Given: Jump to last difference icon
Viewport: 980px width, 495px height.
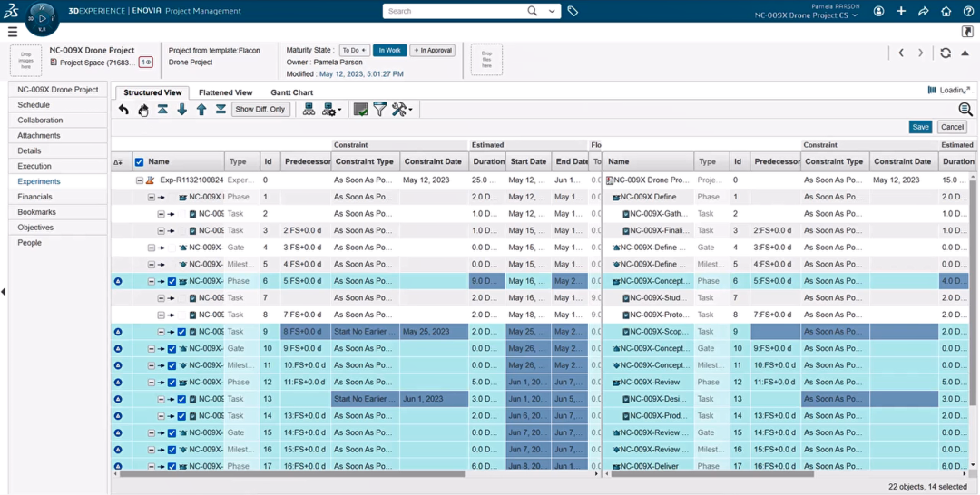Looking at the screenshot, I should [x=220, y=109].
